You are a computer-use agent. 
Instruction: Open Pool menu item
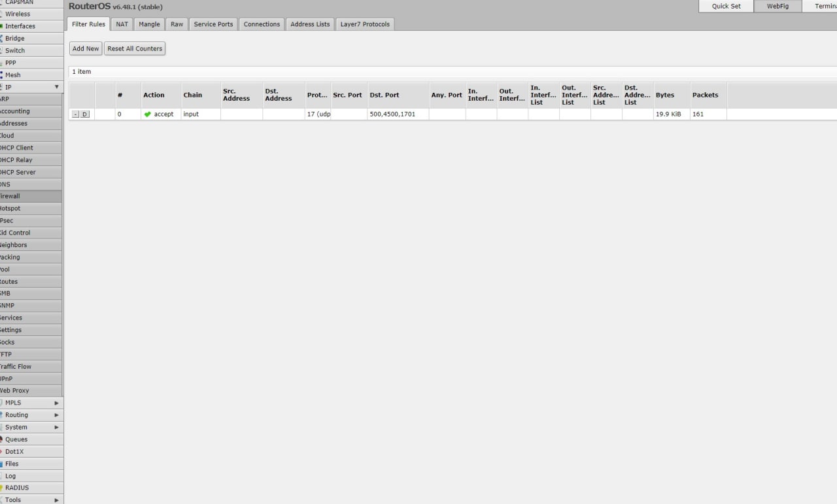click(x=31, y=269)
